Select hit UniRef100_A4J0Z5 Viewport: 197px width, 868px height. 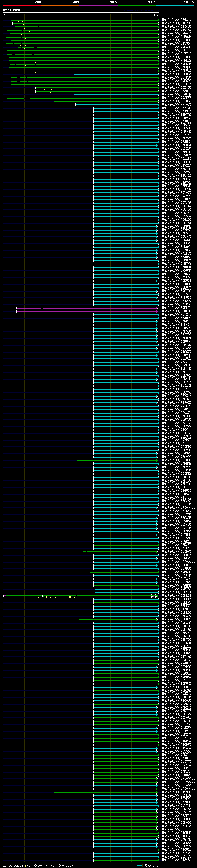click(x=177, y=403)
